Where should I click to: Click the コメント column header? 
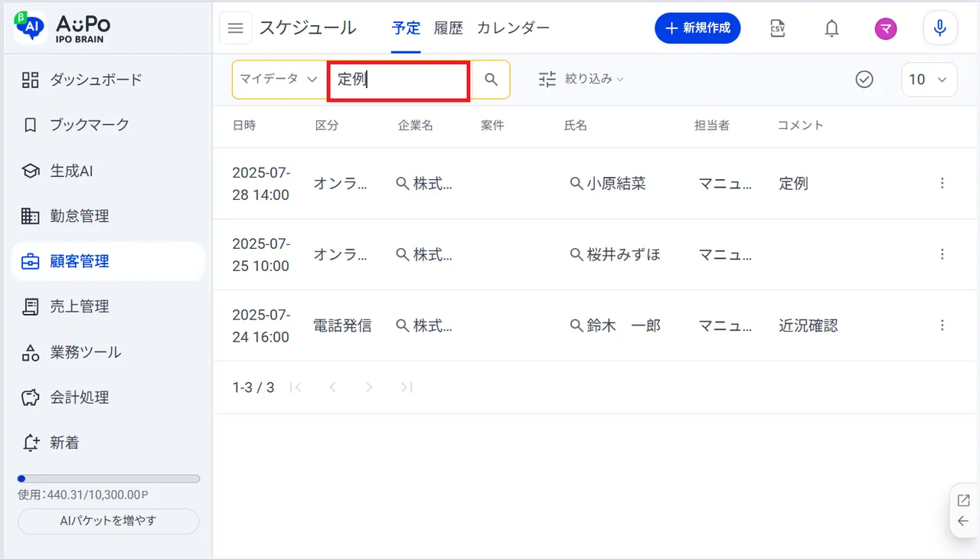[801, 126]
